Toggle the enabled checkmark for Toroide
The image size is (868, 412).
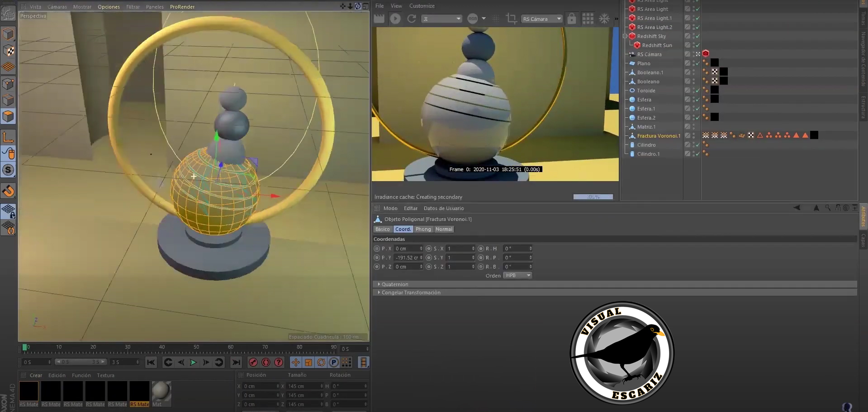click(697, 91)
